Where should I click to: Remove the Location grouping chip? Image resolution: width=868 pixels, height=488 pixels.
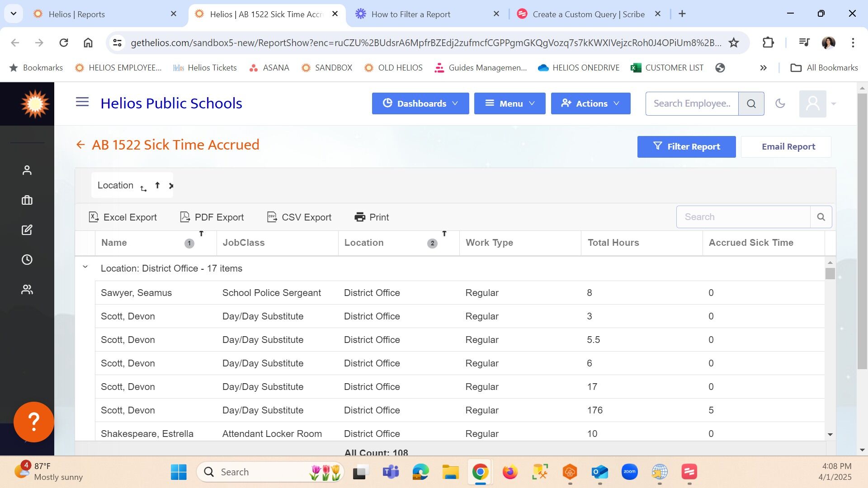pos(171,186)
